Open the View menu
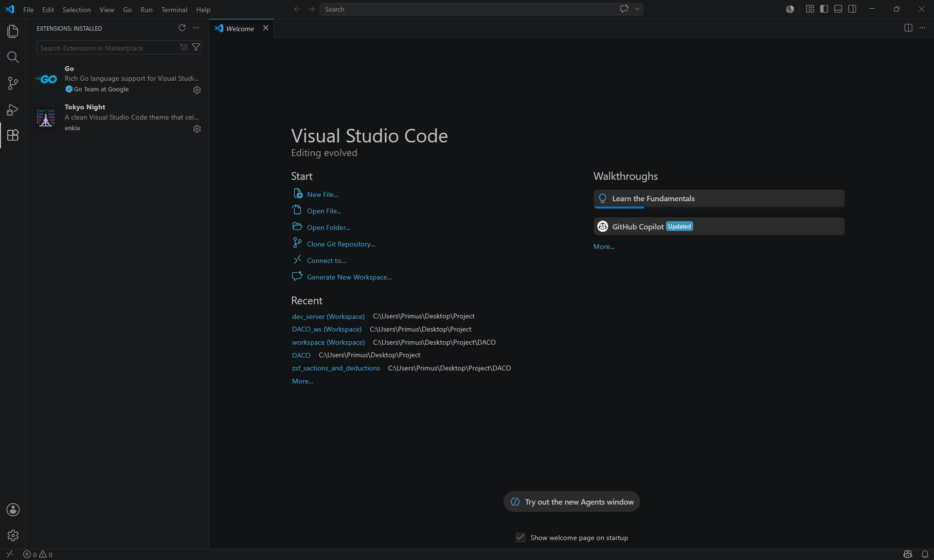Image resolution: width=934 pixels, height=560 pixels. pos(107,10)
